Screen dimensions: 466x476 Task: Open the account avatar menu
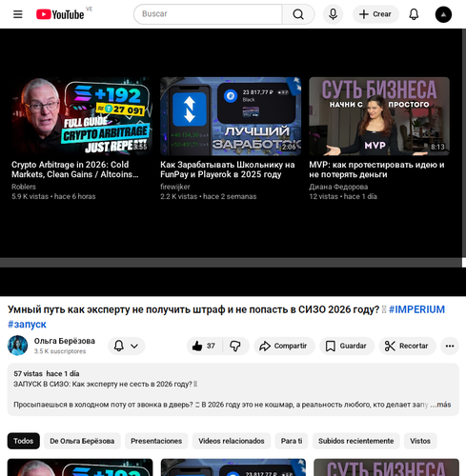(x=443, y=14)
